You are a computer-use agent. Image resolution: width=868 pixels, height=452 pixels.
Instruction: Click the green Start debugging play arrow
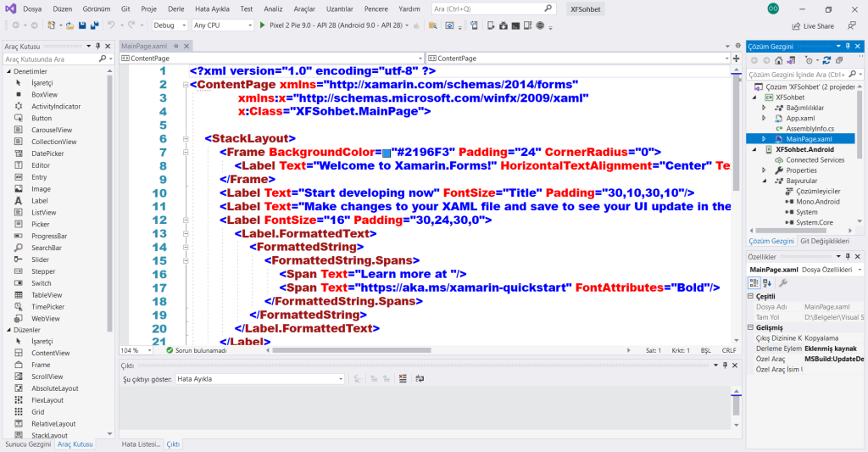tap(262, 25)
